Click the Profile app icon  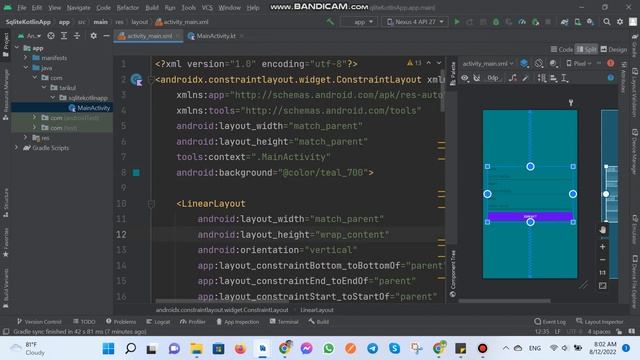522,22
